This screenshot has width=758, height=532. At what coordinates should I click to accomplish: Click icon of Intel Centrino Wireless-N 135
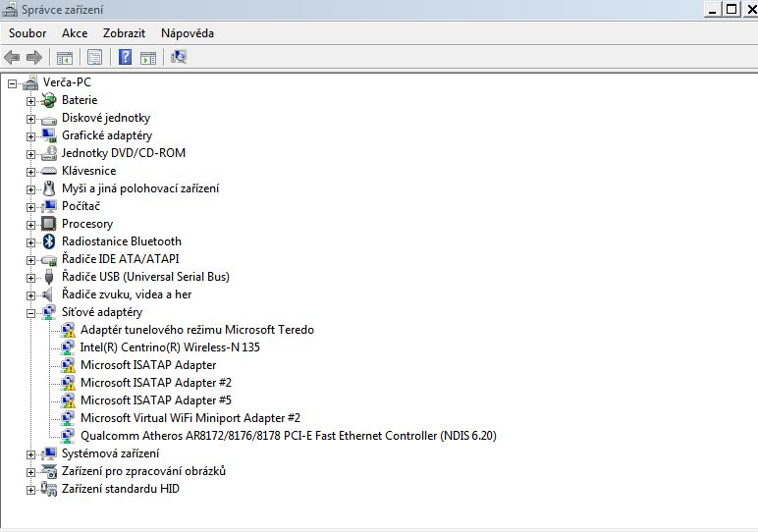pos(68,347)
